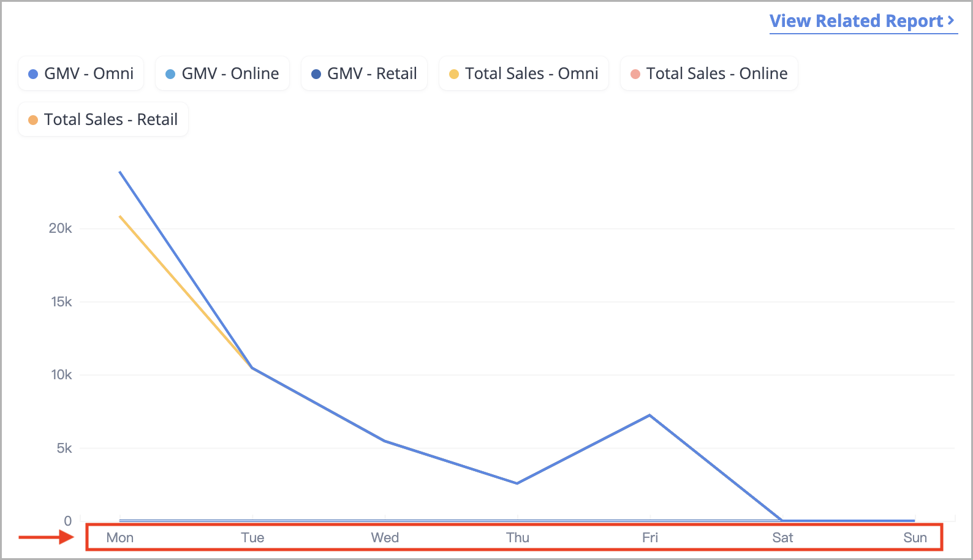Viewport: 973px width, 560px height.
Task: Toggle the GMV - Online legend series
Action: point(222,74)
